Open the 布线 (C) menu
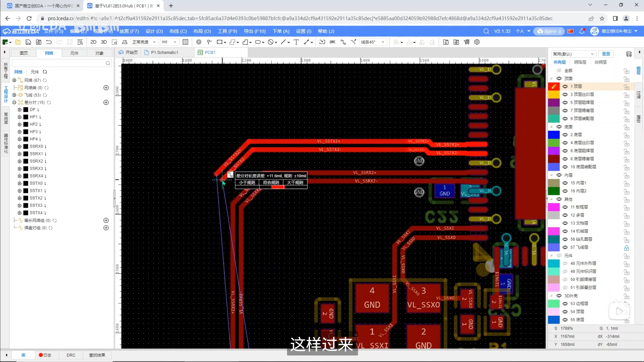 click(x=178, y=31)
